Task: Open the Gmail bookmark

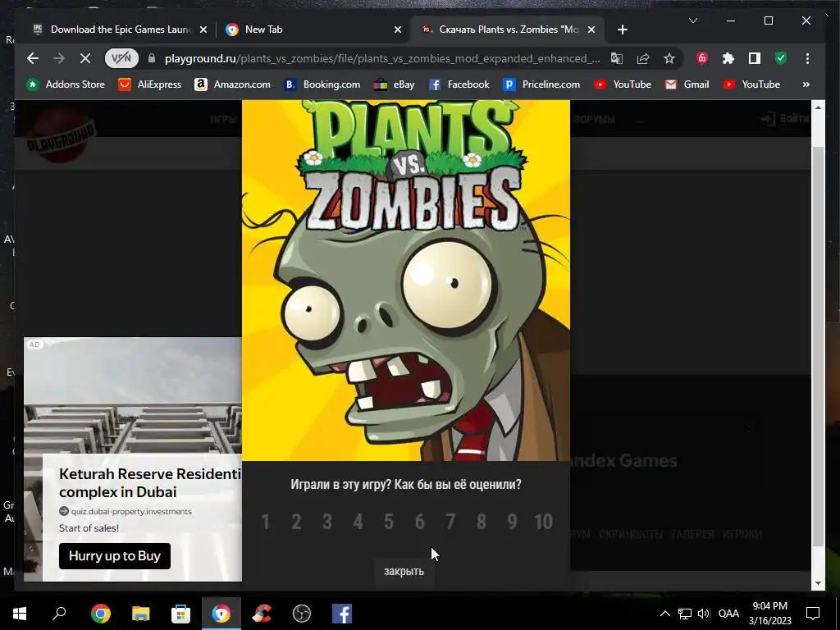Action: [687, 84]
